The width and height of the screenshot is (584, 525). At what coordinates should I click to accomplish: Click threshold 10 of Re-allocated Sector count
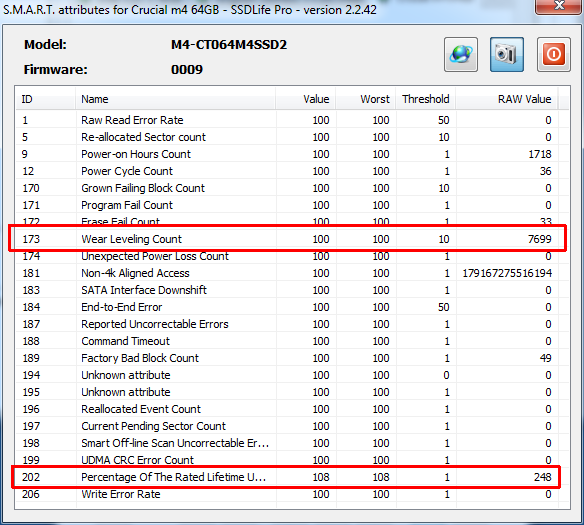point(444,137)
